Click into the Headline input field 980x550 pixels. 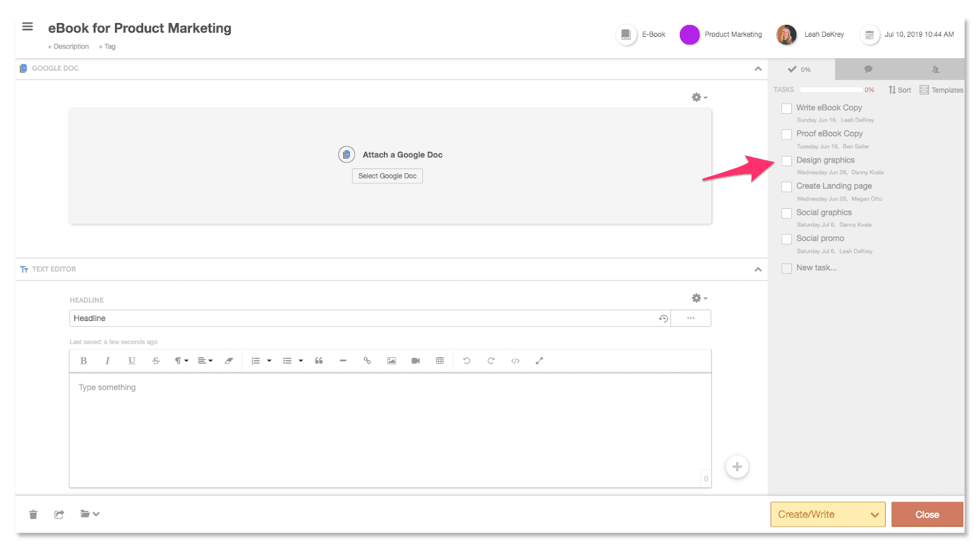point(362,319)
